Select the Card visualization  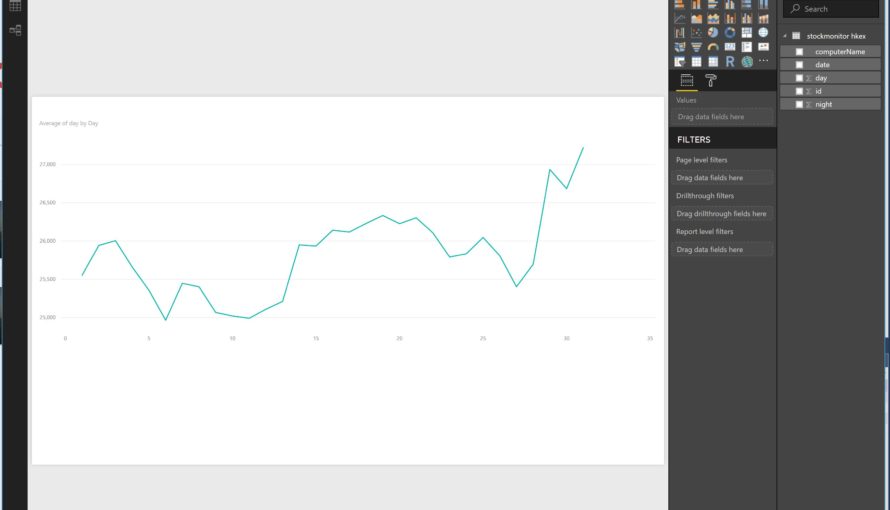[x=730, y=47]
